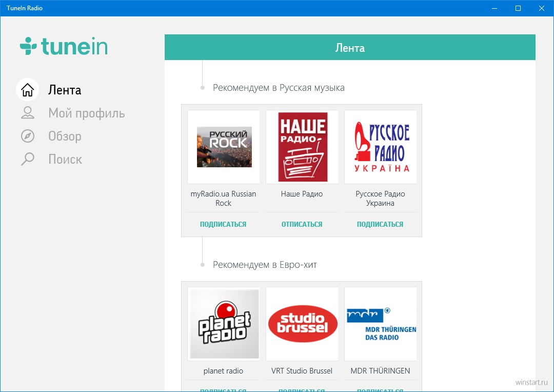Open MDR Thüringen station logo

(x=381, y=324)
